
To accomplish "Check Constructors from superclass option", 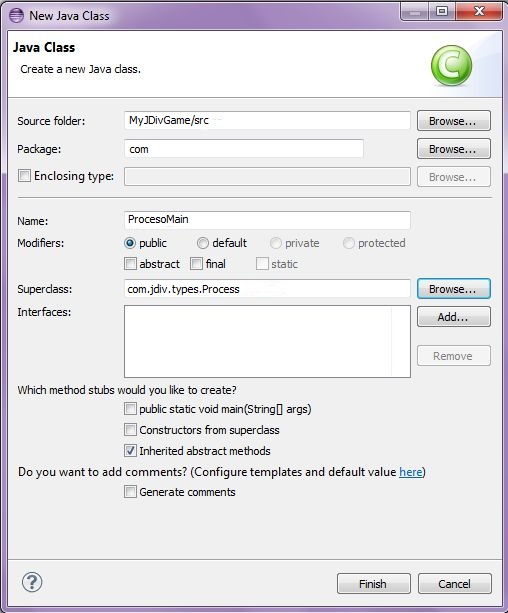I will click(x=130, y=430).
